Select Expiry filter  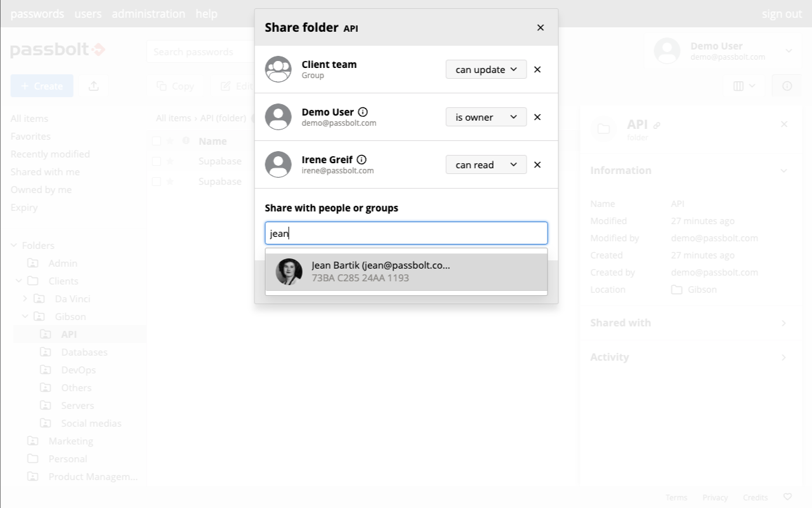24,208
